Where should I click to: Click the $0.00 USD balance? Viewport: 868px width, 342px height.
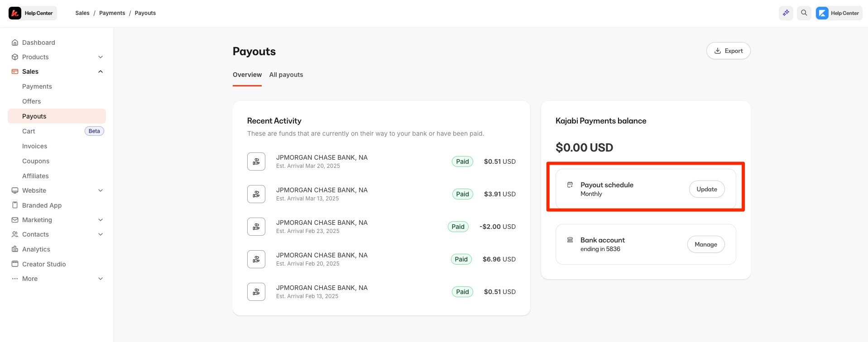[x=584, y=147]
